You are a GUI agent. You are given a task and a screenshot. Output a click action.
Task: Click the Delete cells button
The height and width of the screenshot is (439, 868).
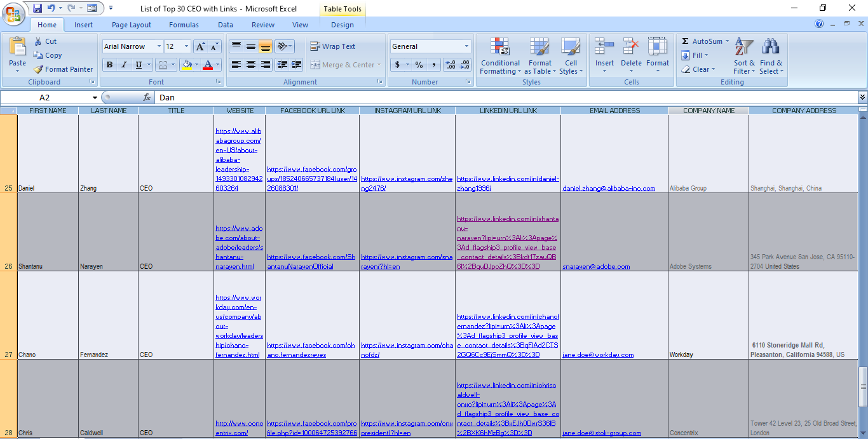(631, 56)
